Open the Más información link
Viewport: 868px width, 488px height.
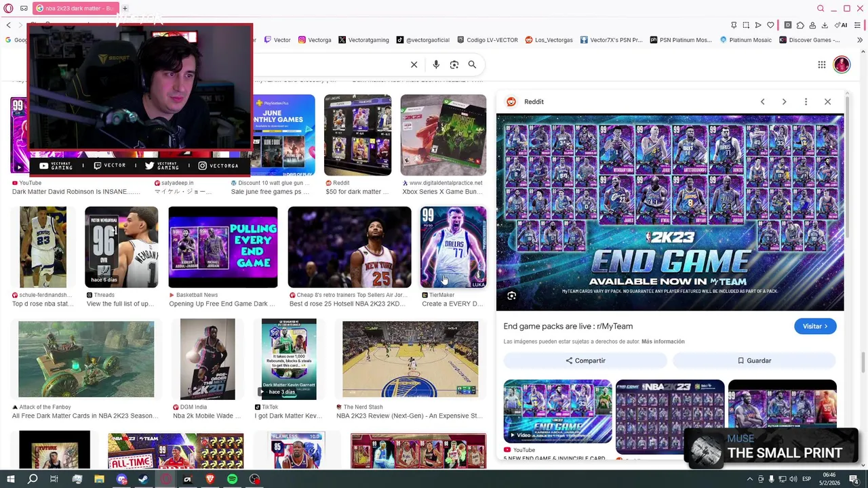tap(663, 342)
